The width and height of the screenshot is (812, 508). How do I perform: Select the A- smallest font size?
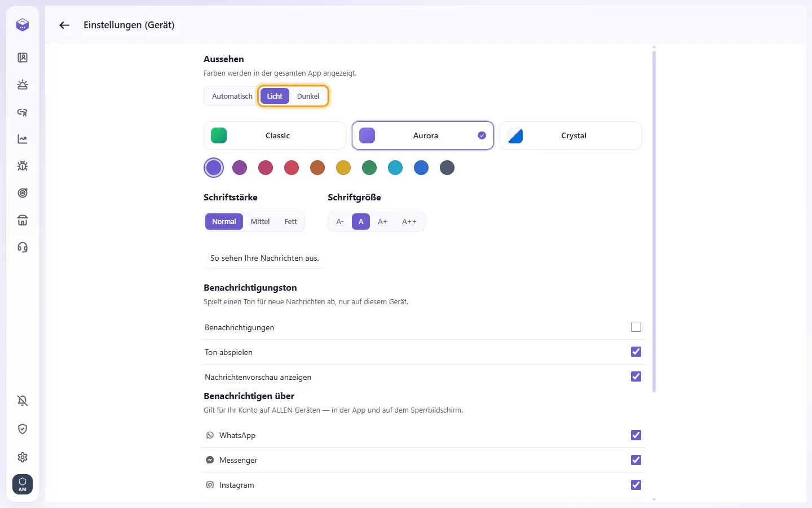[340, 222]
